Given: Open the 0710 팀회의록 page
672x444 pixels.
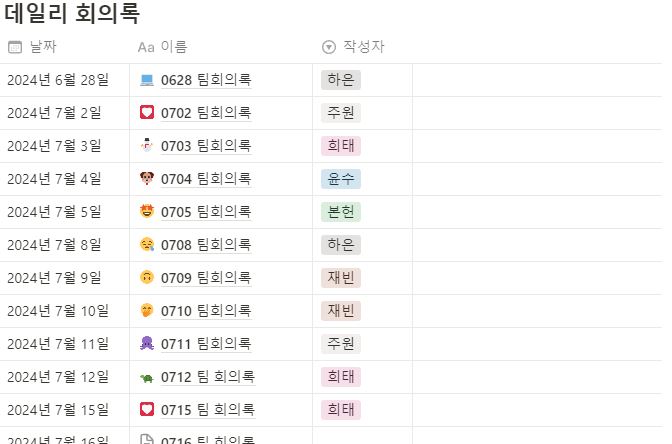Looking at the screenshot, I should click(x=206, y=311).
